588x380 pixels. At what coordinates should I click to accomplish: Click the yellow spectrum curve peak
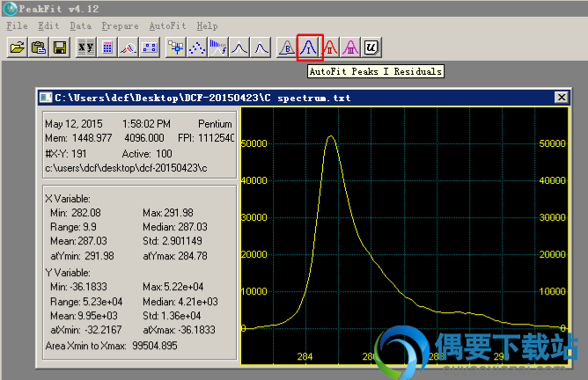(331, 136)
